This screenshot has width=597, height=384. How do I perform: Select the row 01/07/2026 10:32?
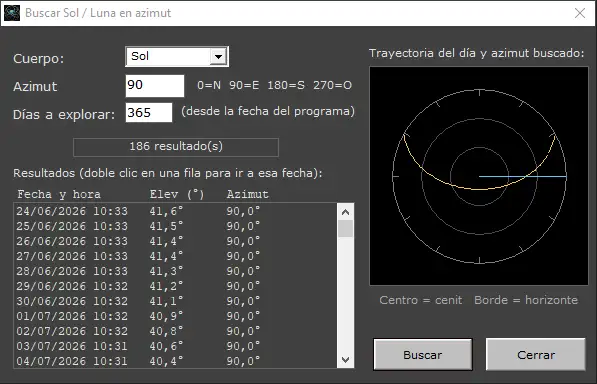(175, 316)
